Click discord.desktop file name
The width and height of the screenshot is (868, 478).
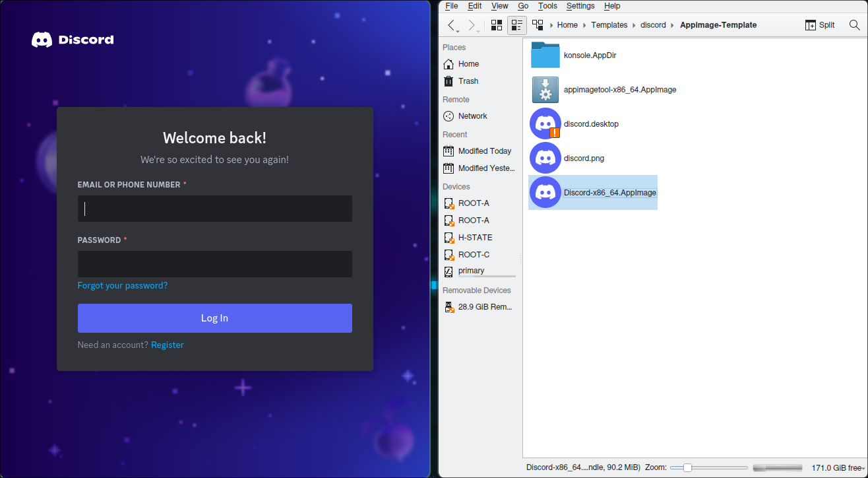coord(591,124)
